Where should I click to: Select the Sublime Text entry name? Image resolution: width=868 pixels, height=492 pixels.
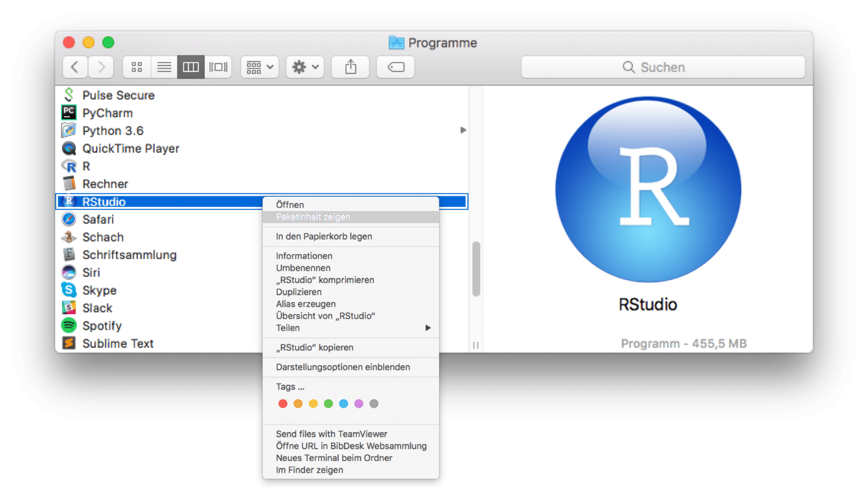pos(118,344)
